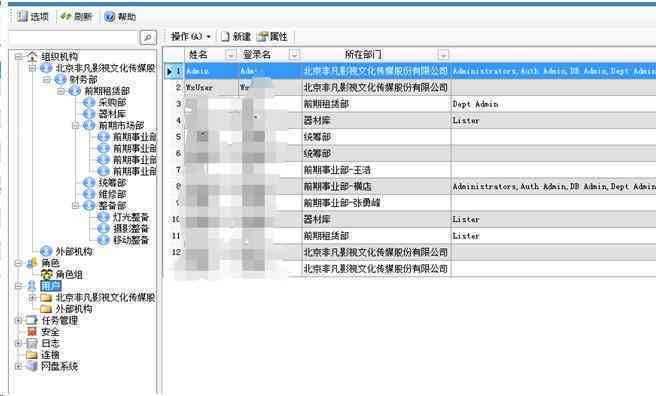This screenshot has height=396, width=656.
Task: Click the 角色组 role group icon
Action: (x=46, y=274)
